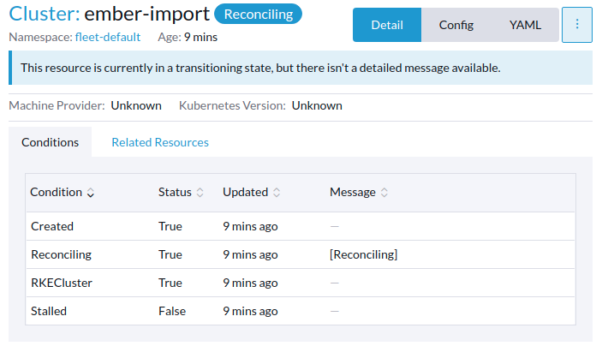Click the Condition column header label
Screen dimensions: 602x364
point(56,192)
